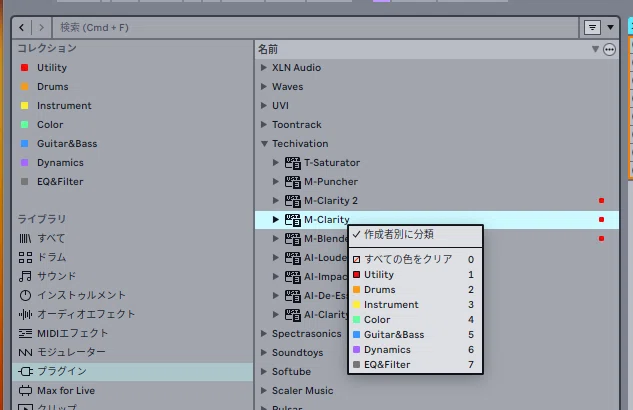
Task: Assign Drums color from context menu
Action: pos(415,289)
